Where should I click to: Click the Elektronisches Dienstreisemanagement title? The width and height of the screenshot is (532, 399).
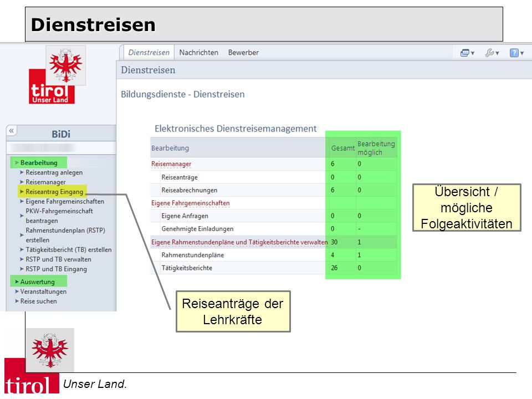tap(236, 129)
